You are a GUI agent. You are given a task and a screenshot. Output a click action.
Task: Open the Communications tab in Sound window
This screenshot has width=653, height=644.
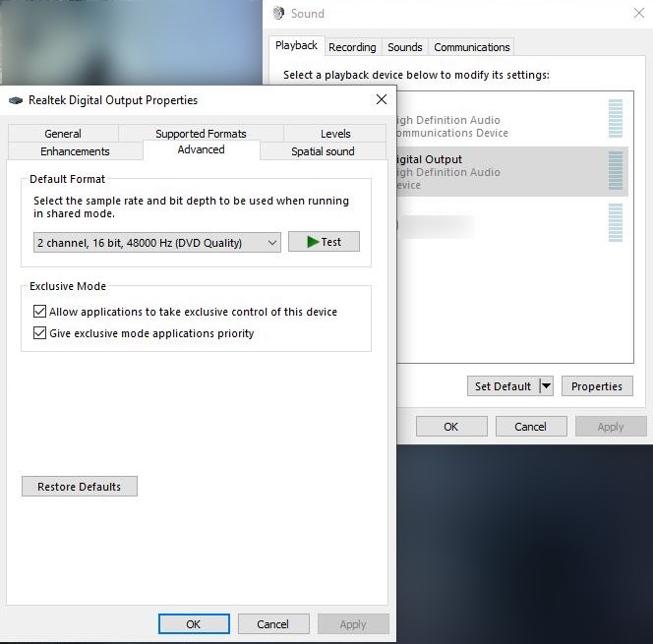[471, 47]
